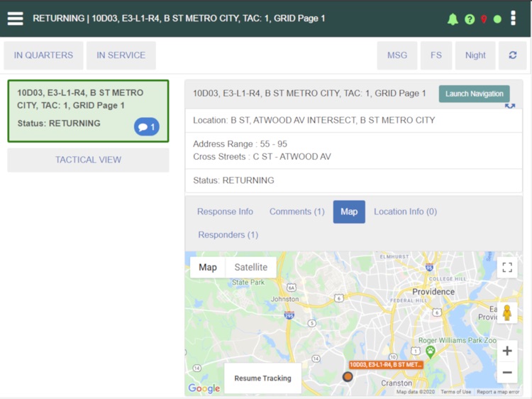The width and height of the screenshot is (532, 399).
Task: Open the blue comment bubble badge
Action: pos(147,127)
